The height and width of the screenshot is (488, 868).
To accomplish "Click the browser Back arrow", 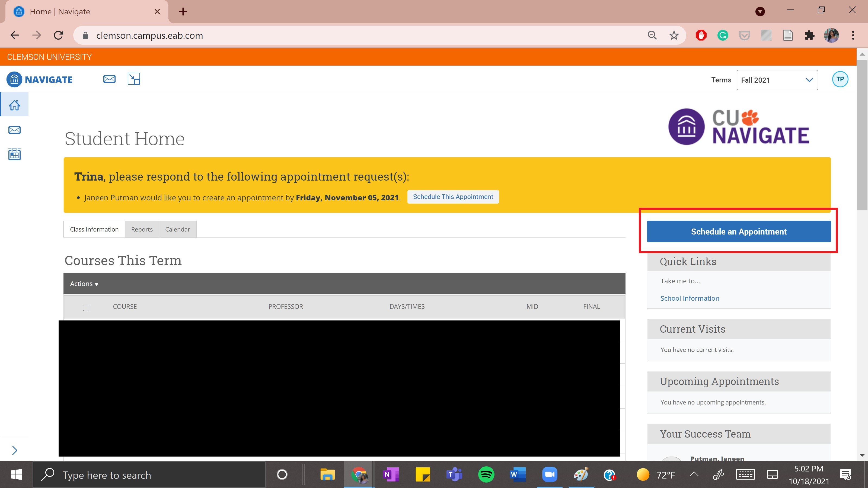I will pos(15,35).
